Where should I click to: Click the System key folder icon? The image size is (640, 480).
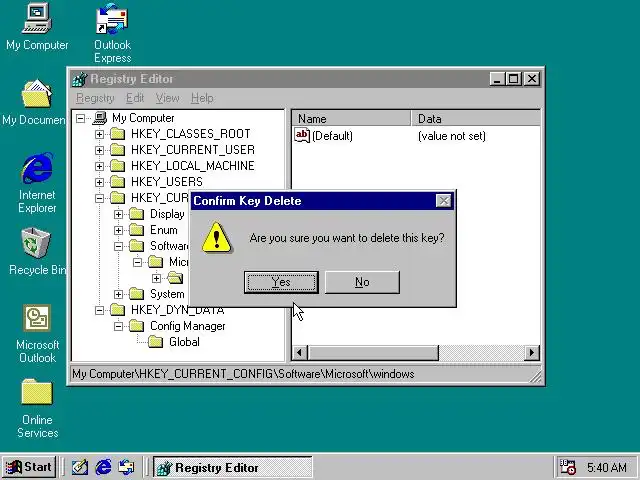[136, 294]
